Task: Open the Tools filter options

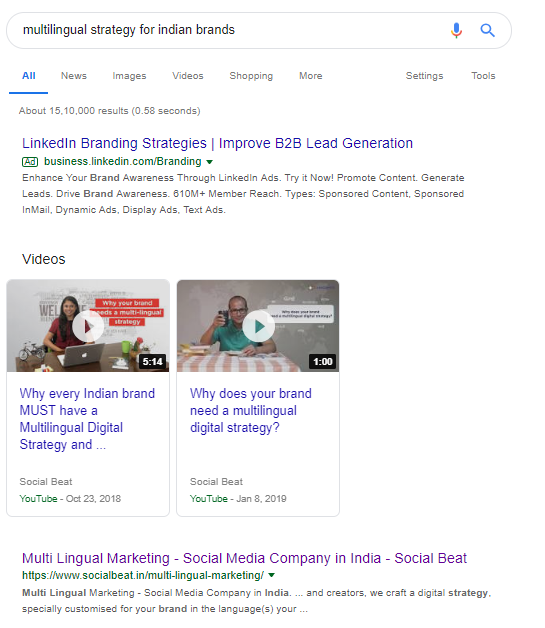Action: (483, 76)
